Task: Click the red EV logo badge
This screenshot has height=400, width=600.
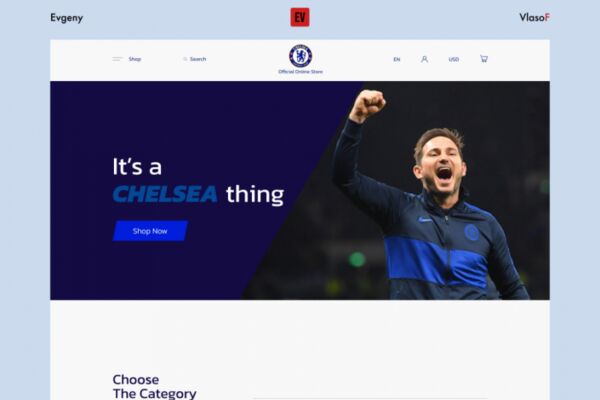Action: (300, 17)
